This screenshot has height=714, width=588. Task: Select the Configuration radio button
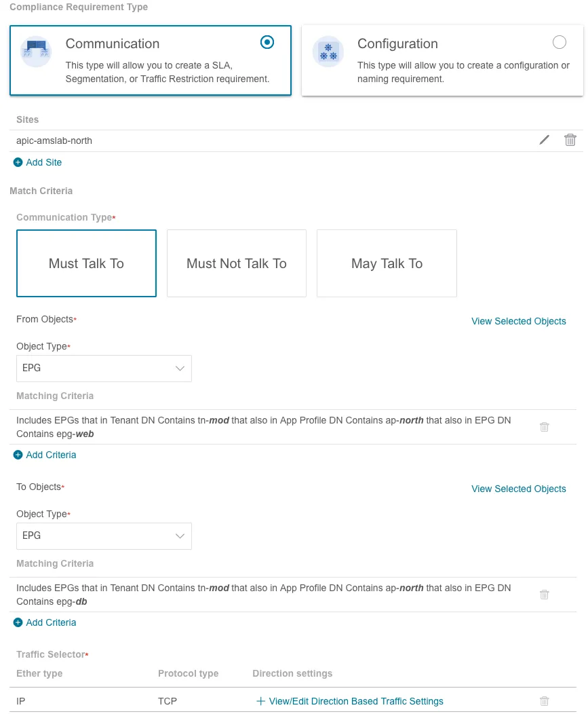click(560, 43)
